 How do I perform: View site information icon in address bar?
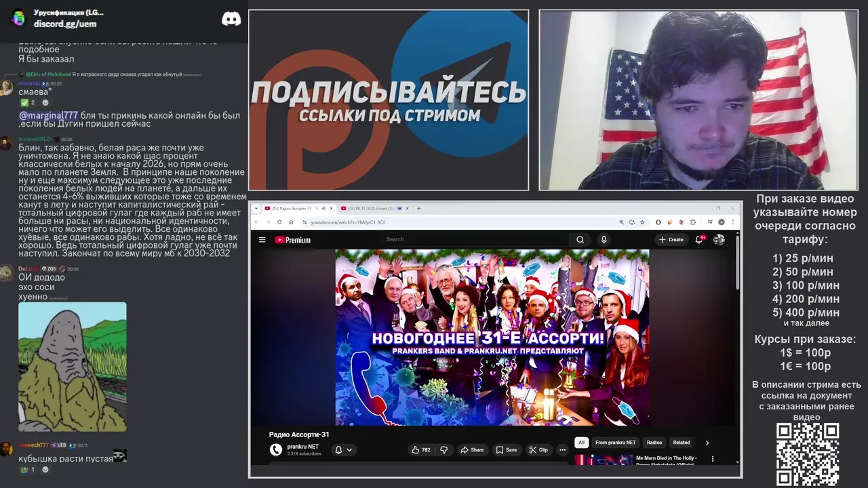(x=304, y=222)
